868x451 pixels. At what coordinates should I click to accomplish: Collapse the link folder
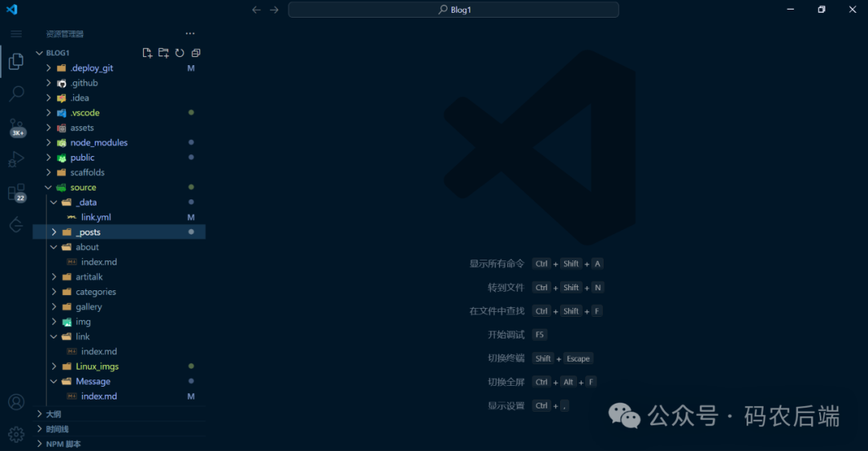[x=54, y=337]
